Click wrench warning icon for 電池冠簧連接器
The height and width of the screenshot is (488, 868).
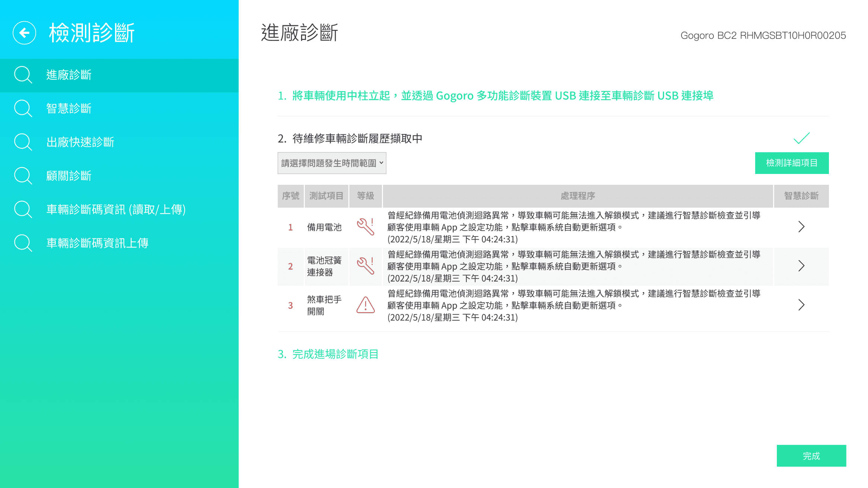(x=366, y=266)
